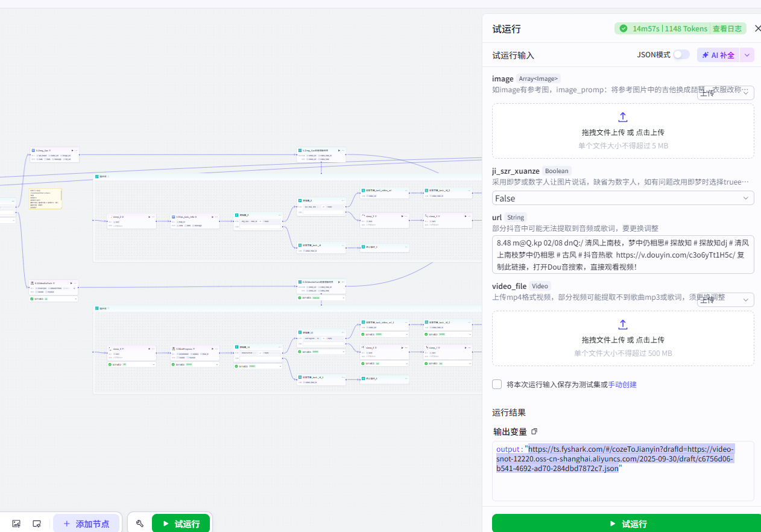Click the upper 循环体 loop body label
761x532 pixels.
pos(103,176)
